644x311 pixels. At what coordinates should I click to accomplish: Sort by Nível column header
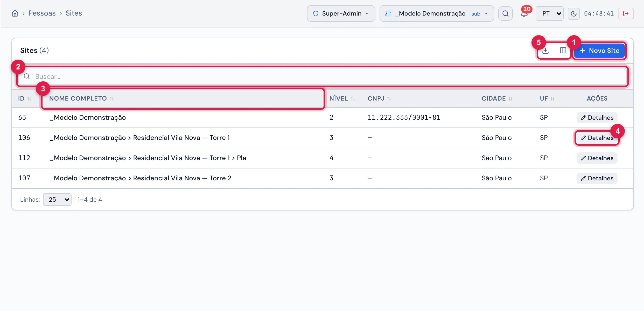342,98
